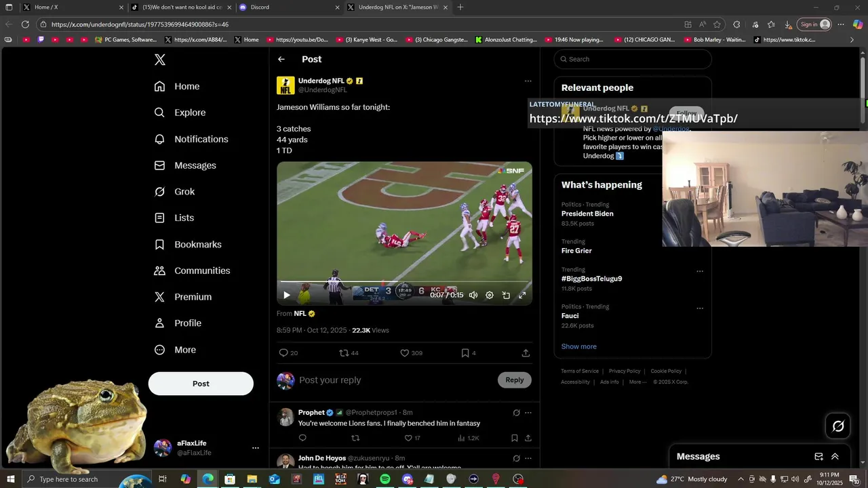Share the Underdog NFL post
Image resolution: width=868 pixels, height=488 pixels.
pyautogui.click(x=526, y=353)
